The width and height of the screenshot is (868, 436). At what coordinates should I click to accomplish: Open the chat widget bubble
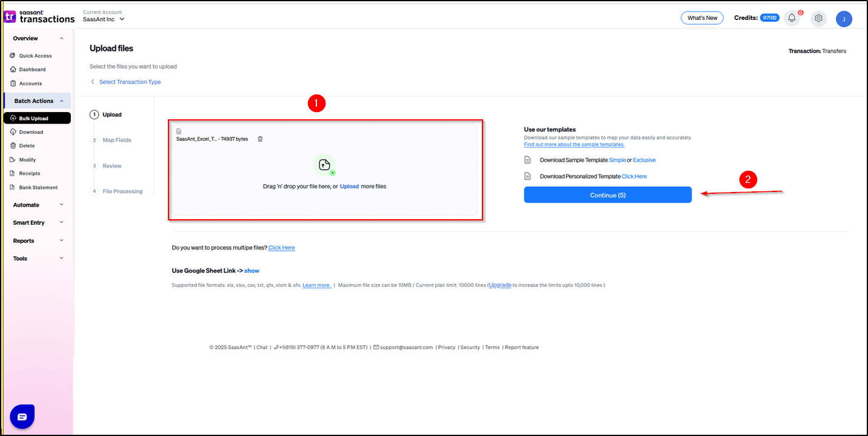[22, 417]
